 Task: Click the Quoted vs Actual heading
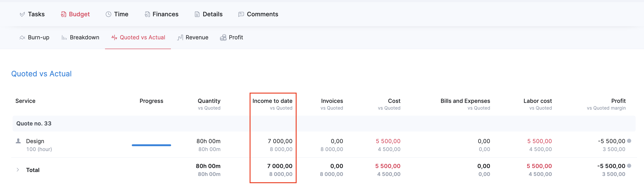tap(41, 74)
